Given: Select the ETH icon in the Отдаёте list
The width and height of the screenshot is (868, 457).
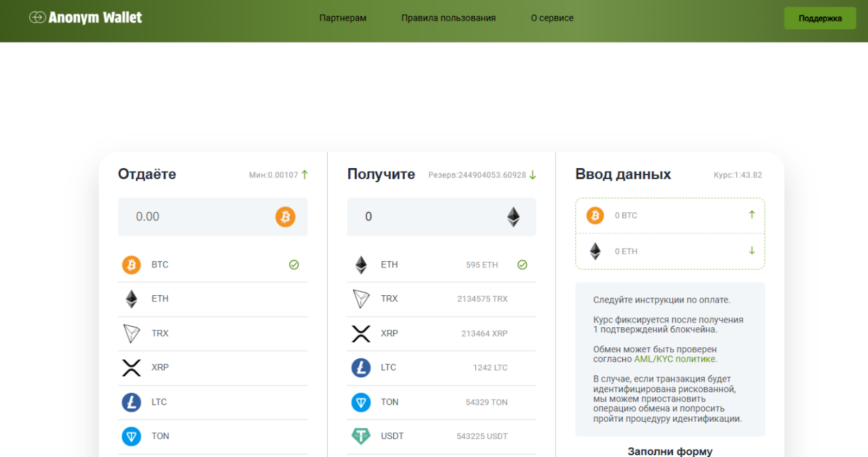Looking at the screenshot, I should [131, 299].
